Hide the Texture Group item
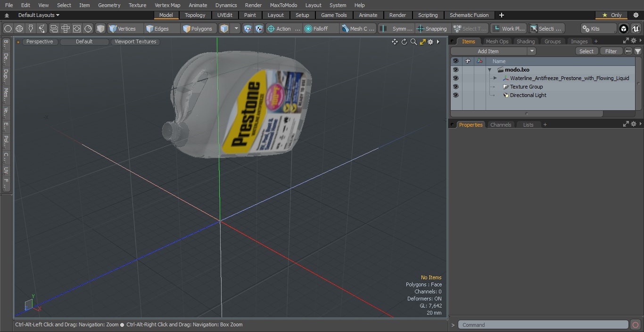The image size is (644, 332). click(455, 87)
